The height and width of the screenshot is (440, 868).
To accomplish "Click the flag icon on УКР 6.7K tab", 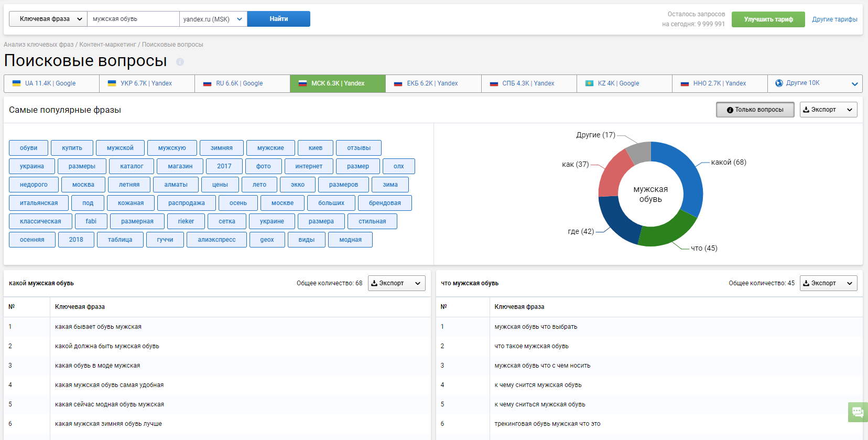I will [112, 83].
